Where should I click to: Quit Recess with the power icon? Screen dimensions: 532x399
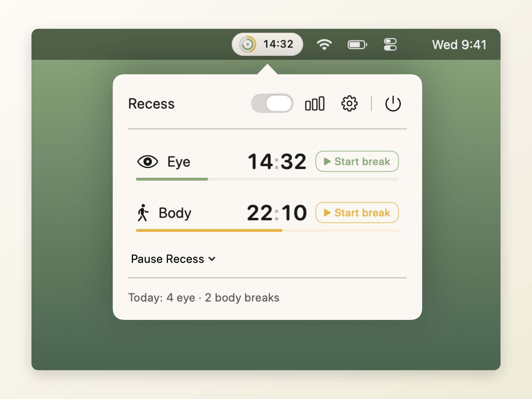click(393, 104)
